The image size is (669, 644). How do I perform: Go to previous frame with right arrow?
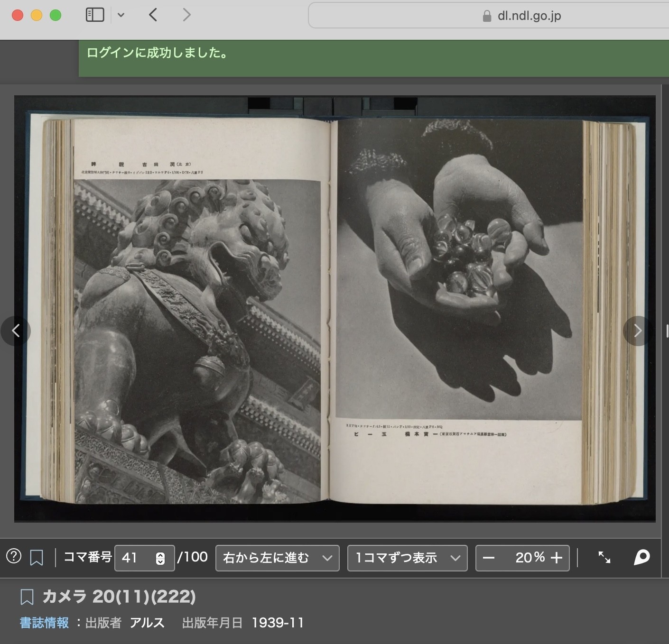coord(638,331)
